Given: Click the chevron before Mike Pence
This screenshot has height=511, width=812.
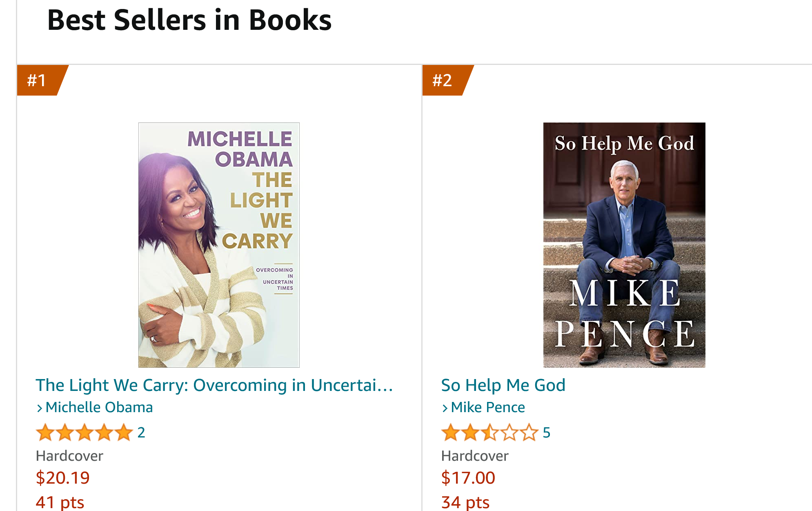Looking at the screenshot, I should (x=445, y=408).
